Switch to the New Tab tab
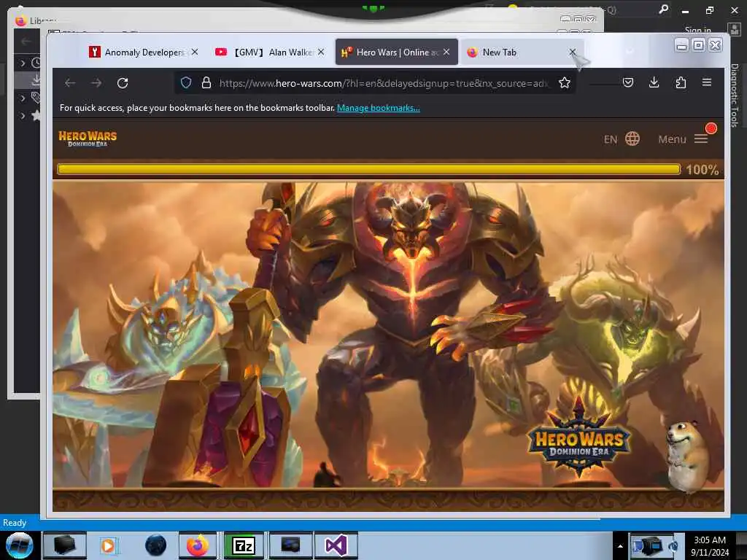Image resolution: width=747 pixels, height=560 pixels. click(x=522, y=52)
